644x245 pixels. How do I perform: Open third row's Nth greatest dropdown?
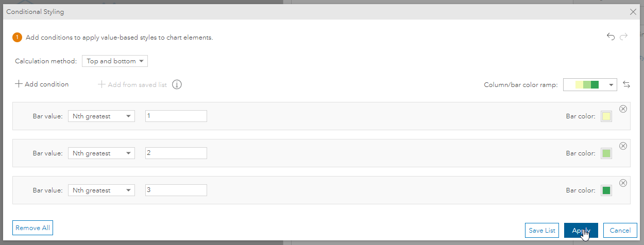(x=101, y=190)
